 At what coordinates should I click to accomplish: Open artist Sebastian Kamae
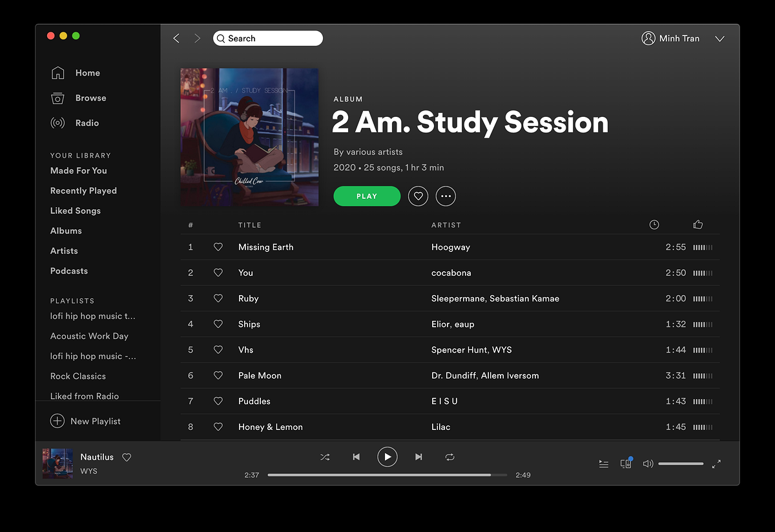click(x=524, y=298)
